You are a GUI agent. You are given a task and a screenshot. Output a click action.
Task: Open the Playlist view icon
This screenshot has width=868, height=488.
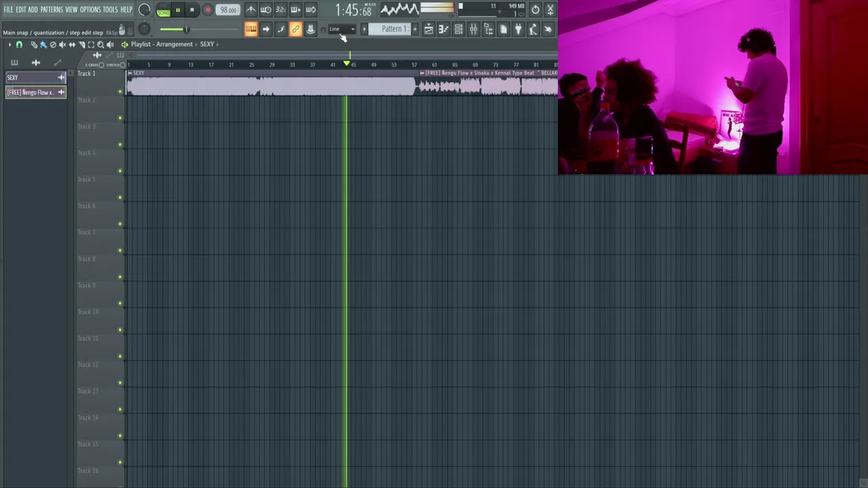[429, 29]
